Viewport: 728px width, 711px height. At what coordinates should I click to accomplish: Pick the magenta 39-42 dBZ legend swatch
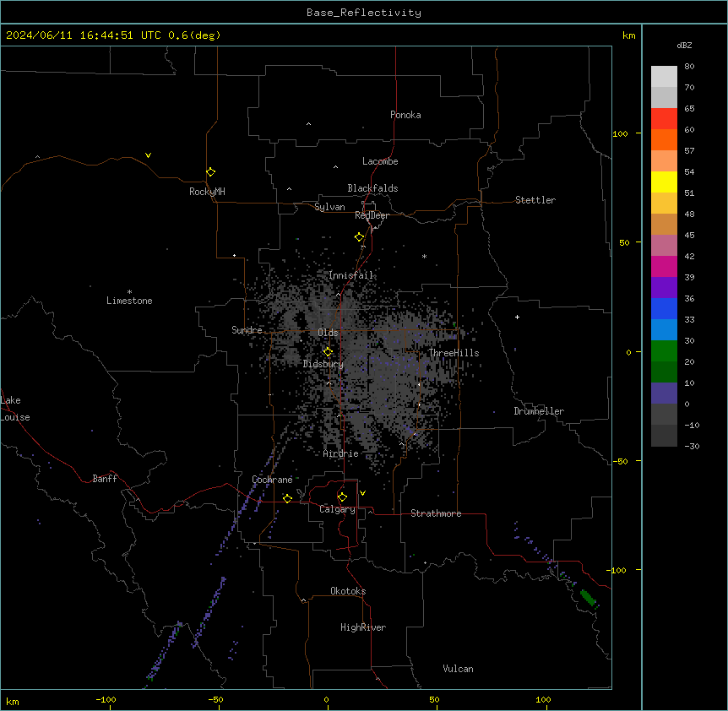coord(664,266)
